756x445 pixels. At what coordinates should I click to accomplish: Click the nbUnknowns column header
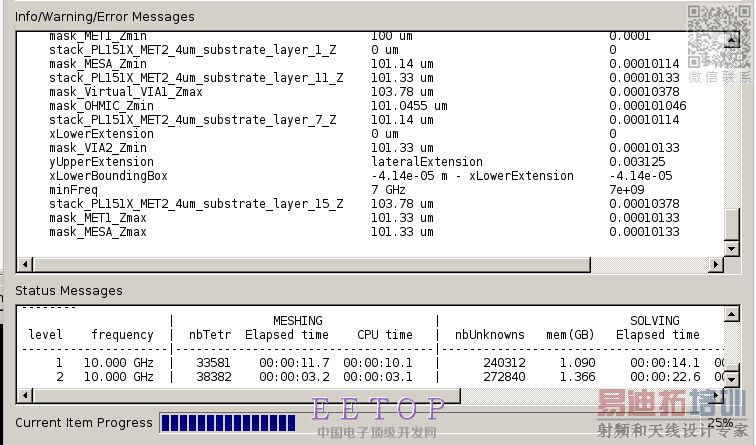coord(490,335)
